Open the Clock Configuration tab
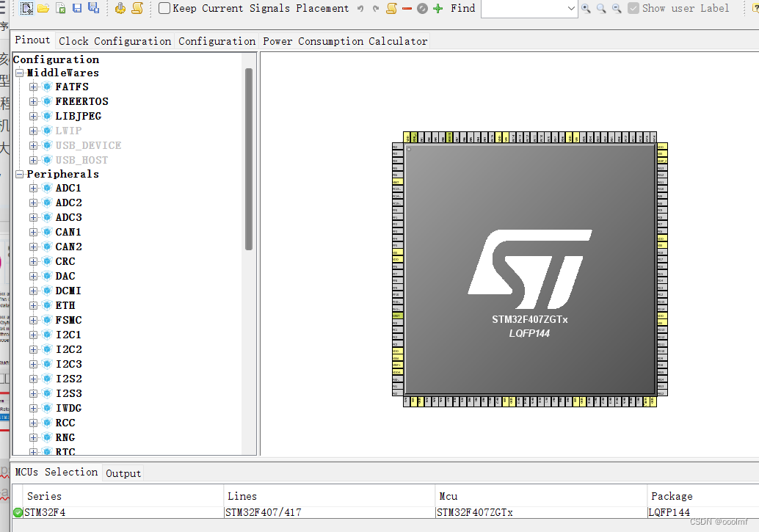Image resolution: width=759 pixels, height=532 pixels. pyautogui.click(x=115, y=41)
